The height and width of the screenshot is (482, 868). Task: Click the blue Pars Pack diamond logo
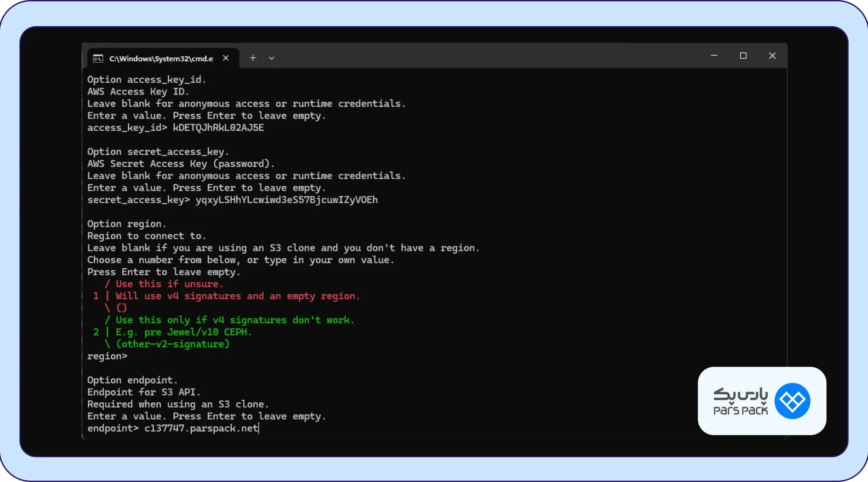792,401
